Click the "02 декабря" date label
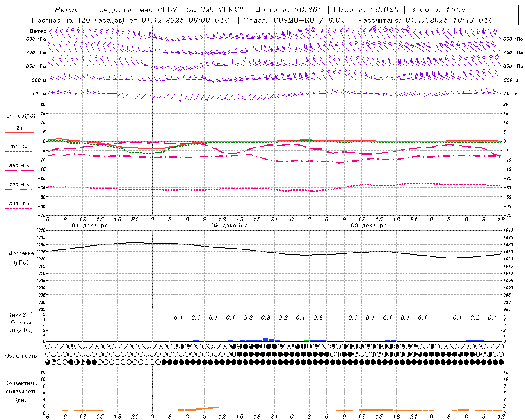This screenshot has height=420, width=525. click(x=229, y=226)
